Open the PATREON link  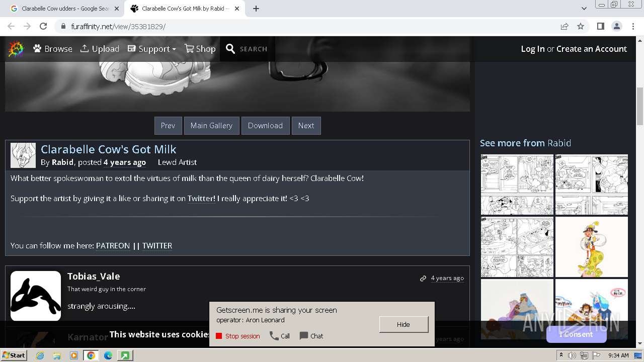[113, 246]
